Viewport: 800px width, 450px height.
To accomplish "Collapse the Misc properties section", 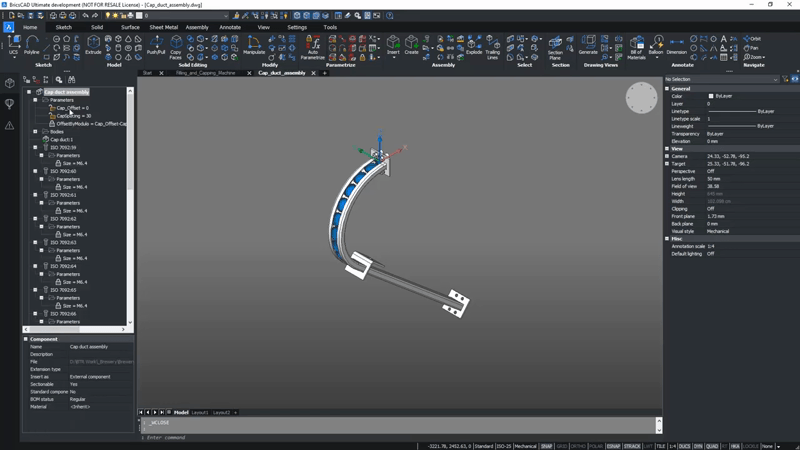I will pos(667,239).
